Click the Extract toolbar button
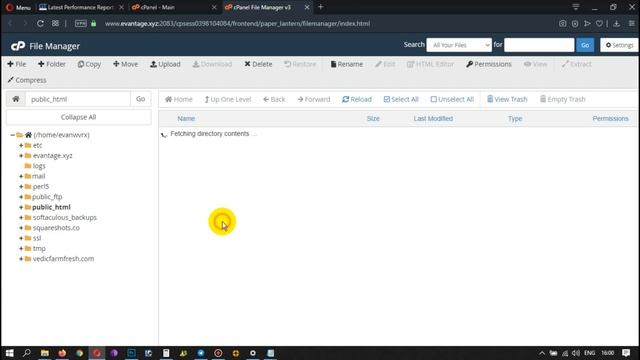This screenshot has width=640, height=360. click(576, 64)
